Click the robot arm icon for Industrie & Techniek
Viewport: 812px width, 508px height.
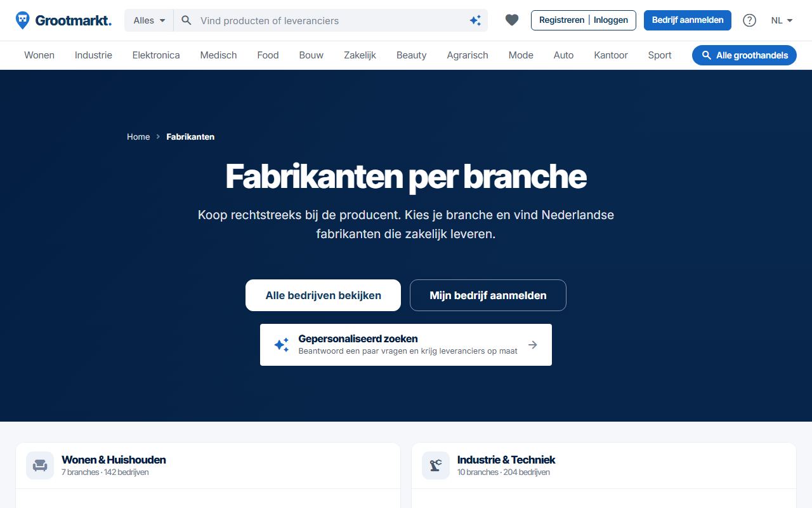(x=436, y=465)
